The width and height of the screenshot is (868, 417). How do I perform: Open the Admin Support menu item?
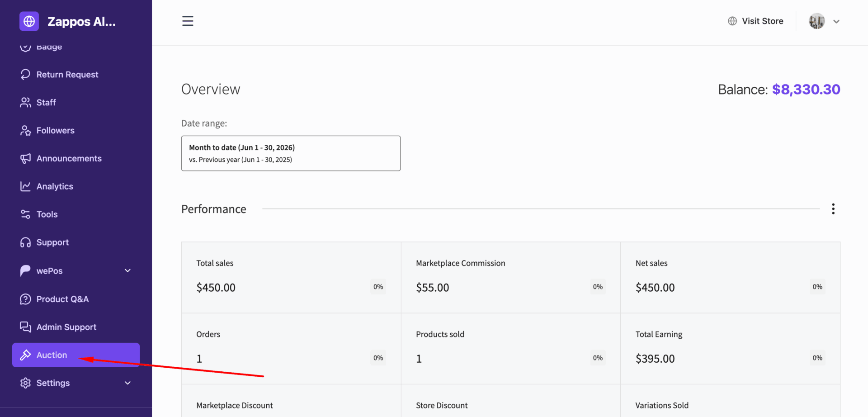(x=76, y=327)
